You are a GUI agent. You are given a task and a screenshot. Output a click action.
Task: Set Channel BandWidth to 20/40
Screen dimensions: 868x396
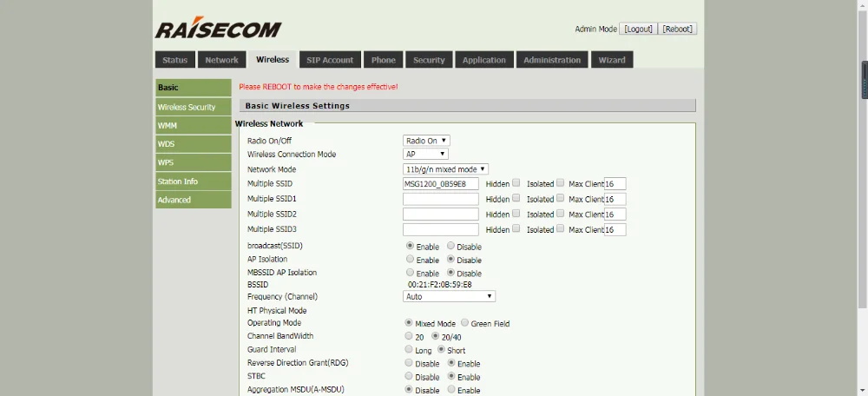[x=435, y=335]
